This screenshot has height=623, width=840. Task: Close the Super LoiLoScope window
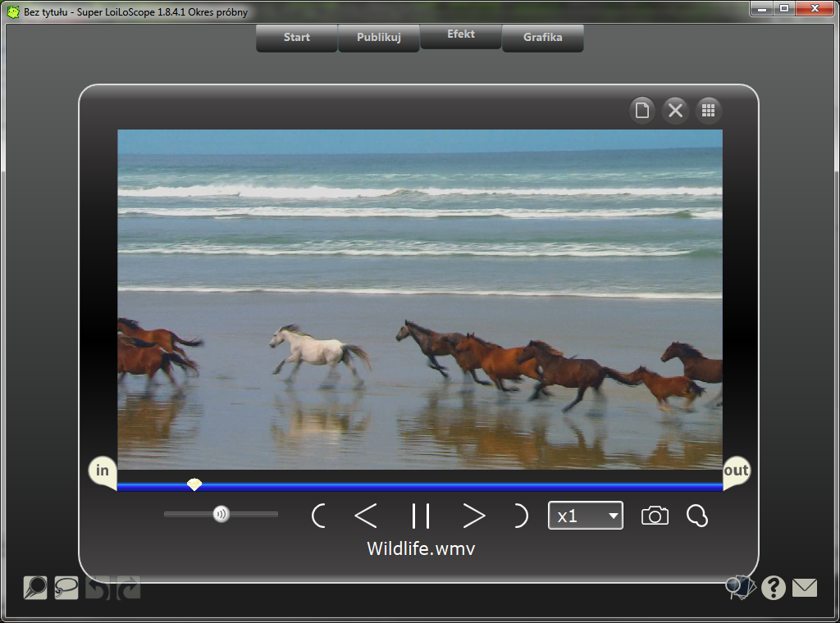coord(815,9)
